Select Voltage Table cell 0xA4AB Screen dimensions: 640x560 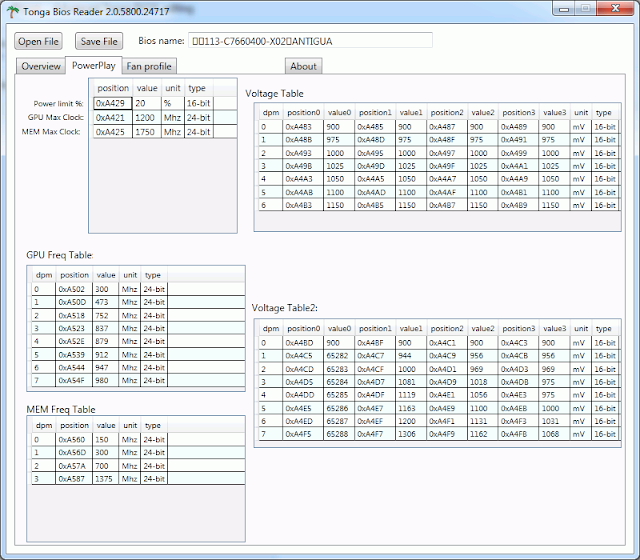[x=303, y=192]
